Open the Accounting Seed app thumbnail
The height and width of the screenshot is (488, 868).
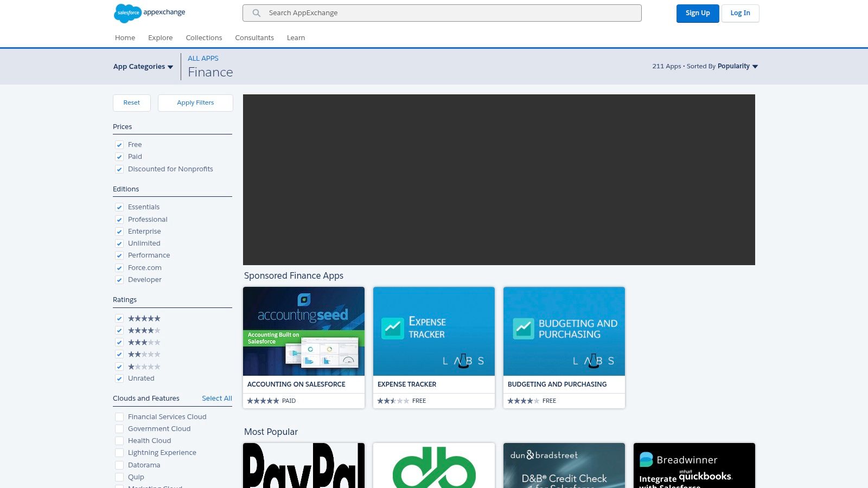pos(304,331)
